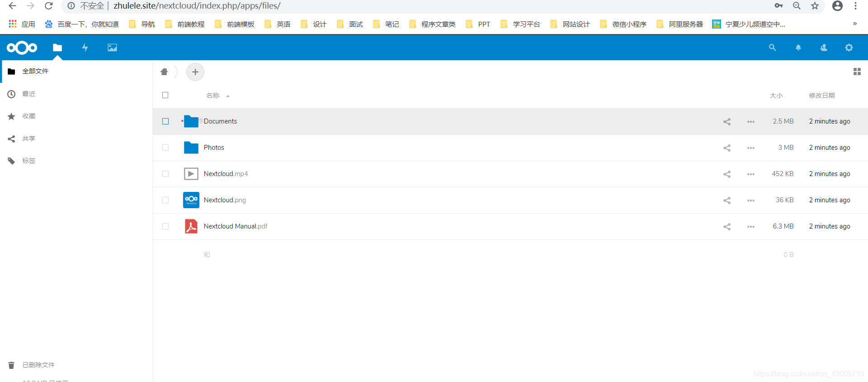The height and width of the screenshot is (382, 868).
Task: Open the 前端教程 bookmark folder
Action: coord(185,24)
